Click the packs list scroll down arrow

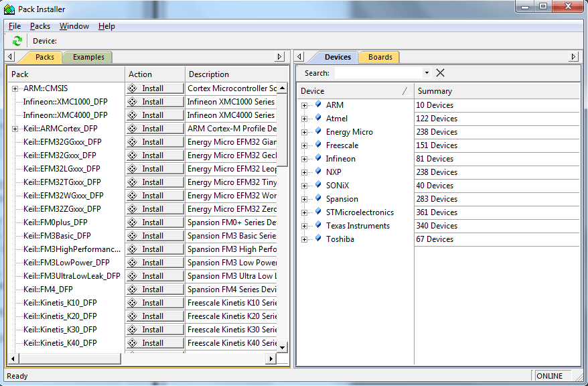coord(283,347)
